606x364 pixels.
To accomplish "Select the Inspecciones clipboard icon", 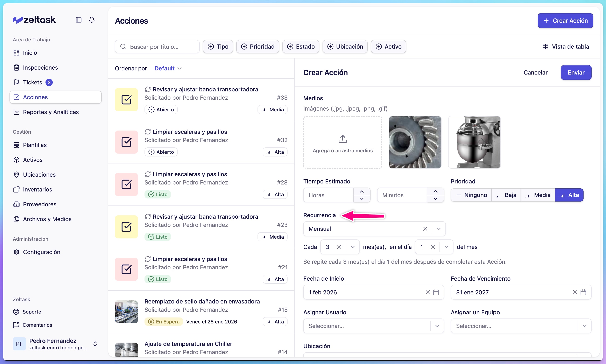I will coord(16,68).
